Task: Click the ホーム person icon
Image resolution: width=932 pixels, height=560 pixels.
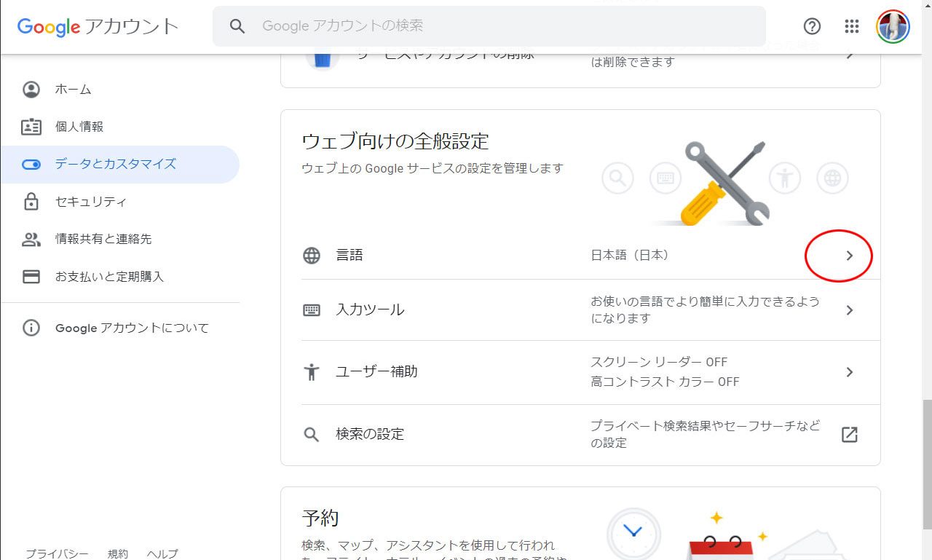Action: coord(31,90)
